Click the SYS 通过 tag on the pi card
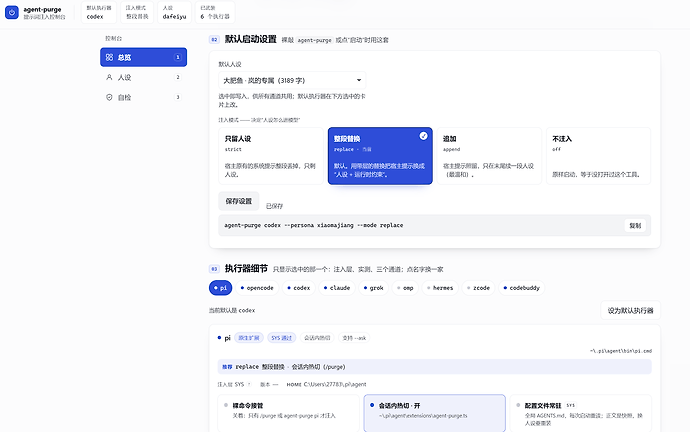 click(282, 337)
